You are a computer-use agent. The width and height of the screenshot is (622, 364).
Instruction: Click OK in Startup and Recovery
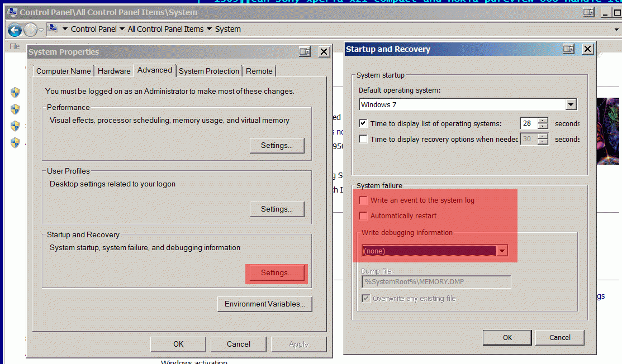coord(507,337)
